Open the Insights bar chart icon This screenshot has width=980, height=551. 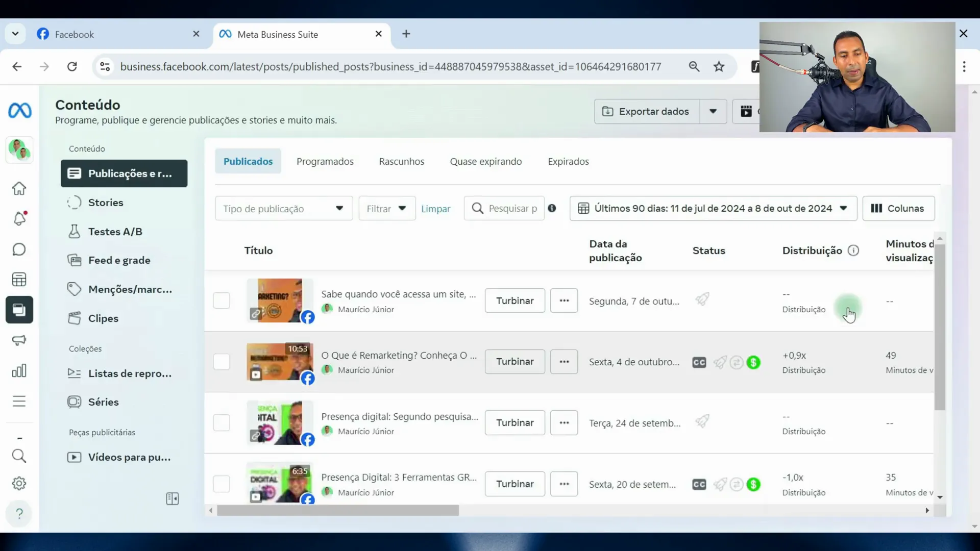[19, 371]
